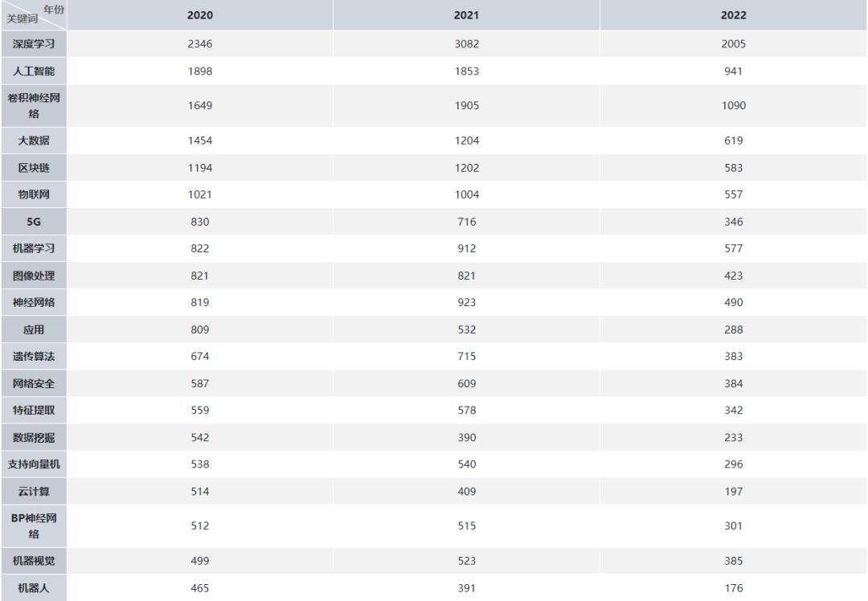Select the 物联网 keyword row label

tap(34, 194)
